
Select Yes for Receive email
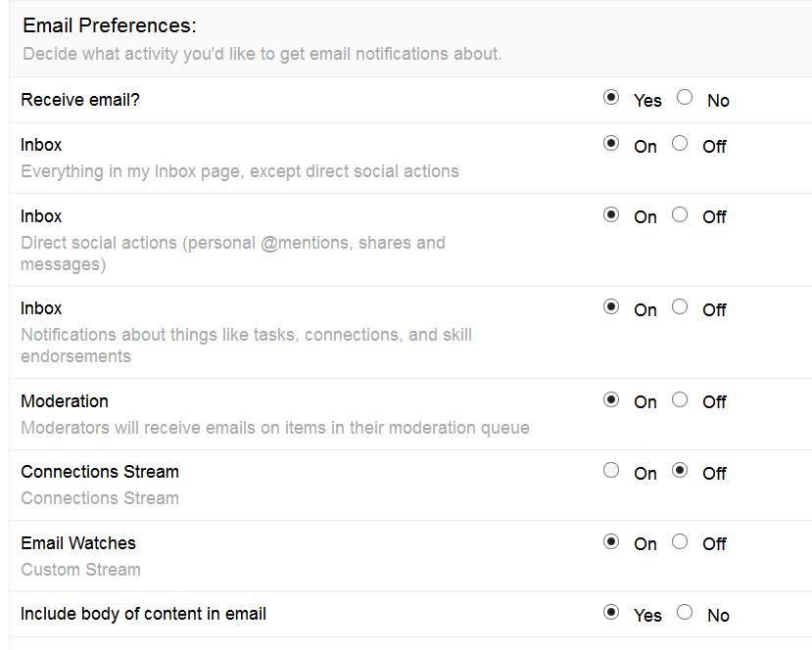click(x=612, y=97)
